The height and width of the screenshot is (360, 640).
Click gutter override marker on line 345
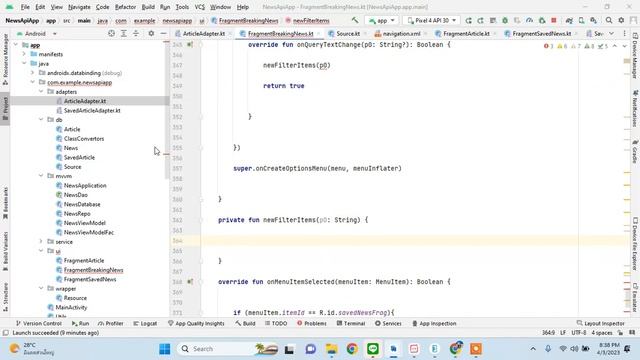[x=190, y=44]
